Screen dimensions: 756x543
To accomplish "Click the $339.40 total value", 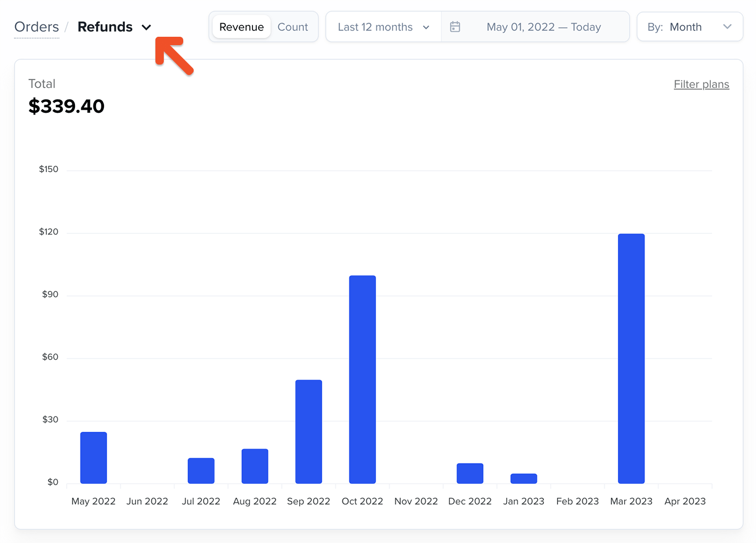I will (x=67, y=106).
